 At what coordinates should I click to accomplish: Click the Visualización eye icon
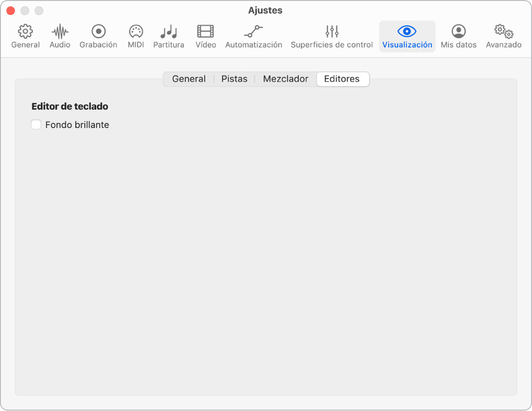pyautogui.click(x=407, y=32)
